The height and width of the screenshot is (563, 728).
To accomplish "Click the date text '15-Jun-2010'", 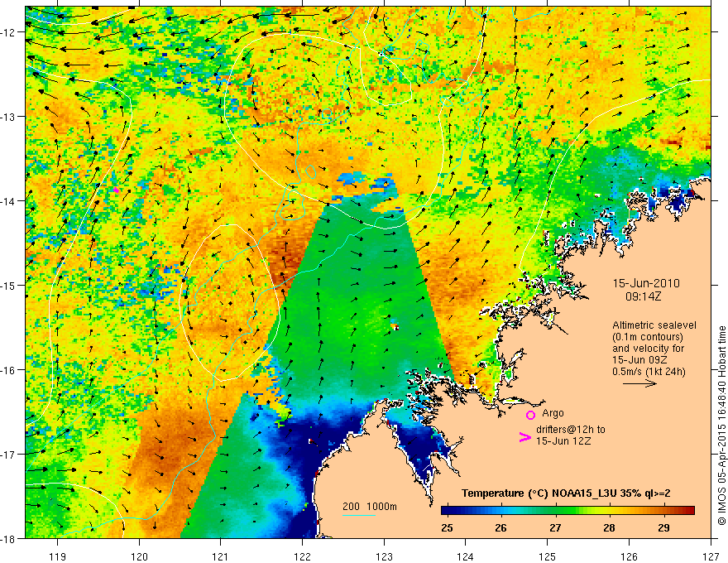I will 646,283.
